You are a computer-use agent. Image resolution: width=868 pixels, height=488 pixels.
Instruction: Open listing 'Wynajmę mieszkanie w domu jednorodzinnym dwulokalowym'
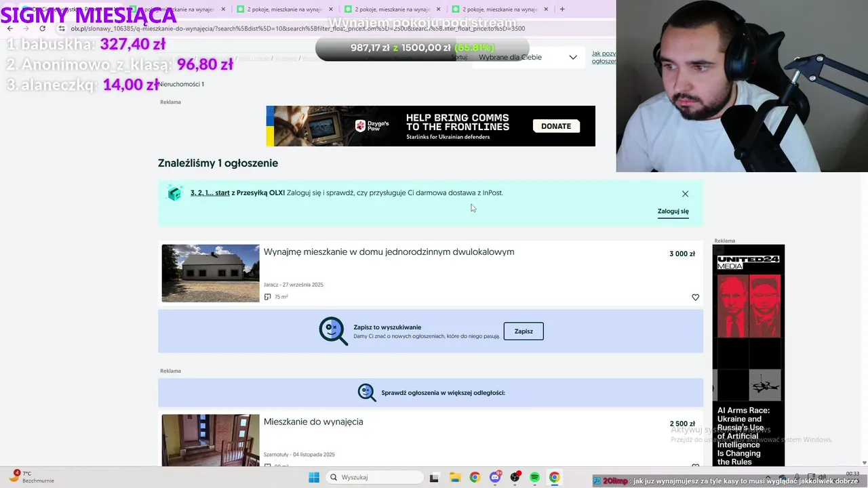389,252
